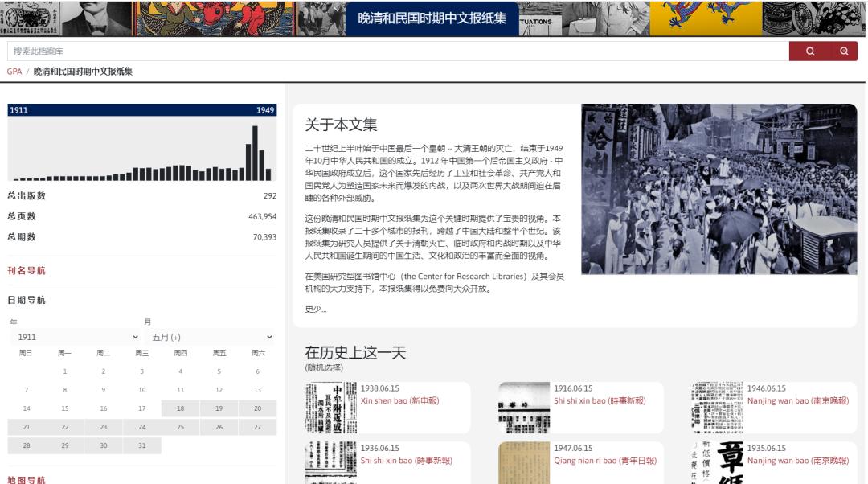This screenshot has width=868, height=484.
Task: Click inside the 搜索此档案库 search field
Action: [x=321, y=51]
